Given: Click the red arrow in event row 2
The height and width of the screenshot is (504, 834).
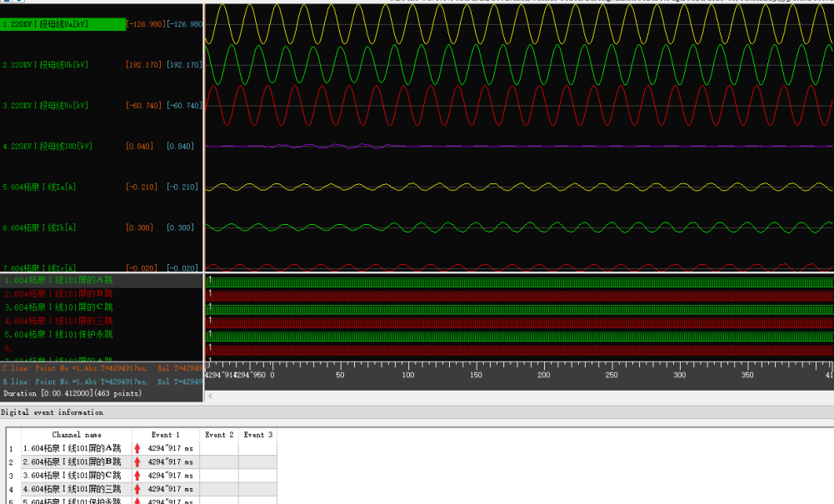Looking at the screenshot, I should pyautogui.click(x=137, y=462).
